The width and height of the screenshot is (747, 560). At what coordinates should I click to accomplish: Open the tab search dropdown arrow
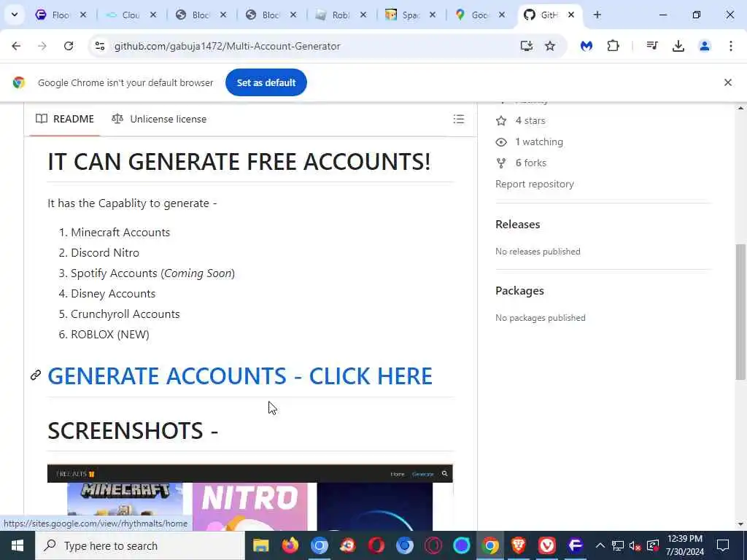click(15, 15)
